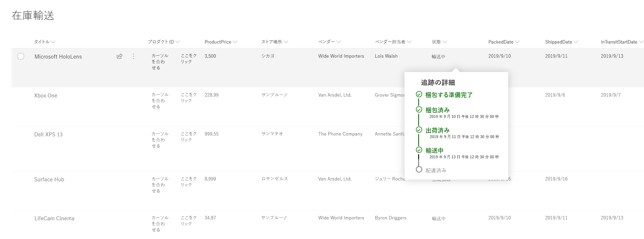Click the green check beside 輸送中 step

(x=419, y=150)
